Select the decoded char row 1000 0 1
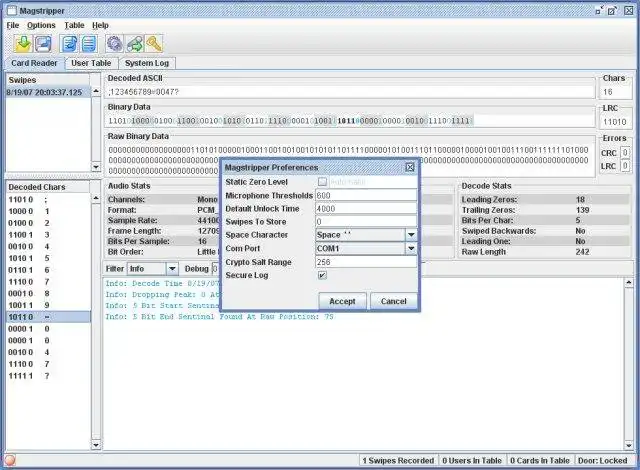 tap(48, 211)
